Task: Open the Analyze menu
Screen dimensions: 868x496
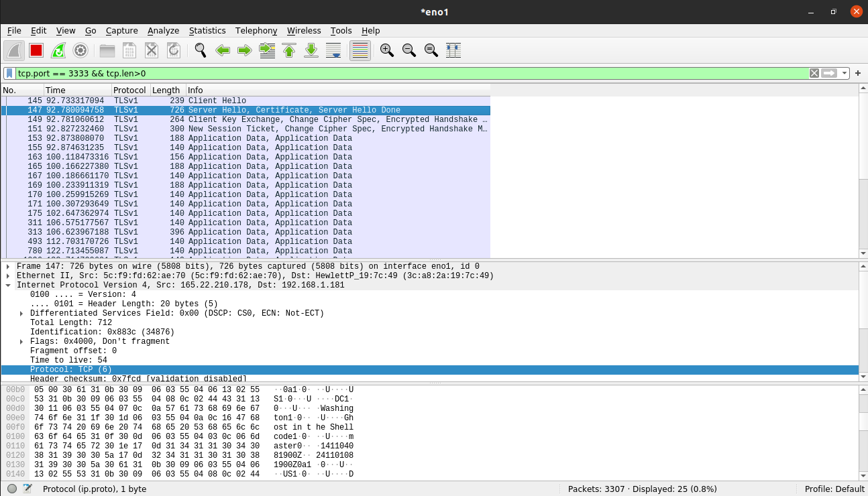Action: tap(163, 31)
